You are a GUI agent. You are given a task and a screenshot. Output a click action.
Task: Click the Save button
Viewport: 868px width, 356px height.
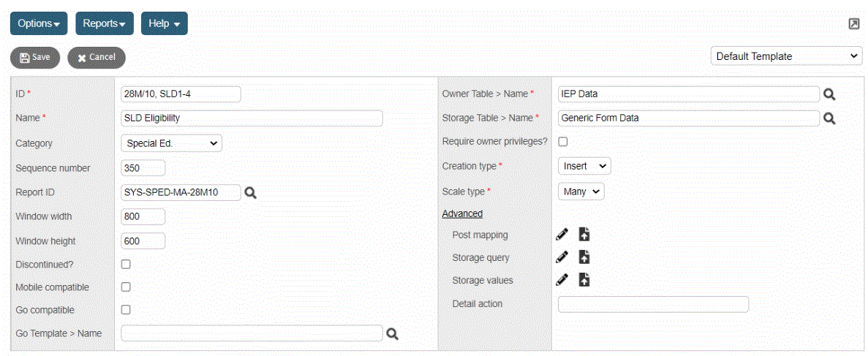point(35,57)
